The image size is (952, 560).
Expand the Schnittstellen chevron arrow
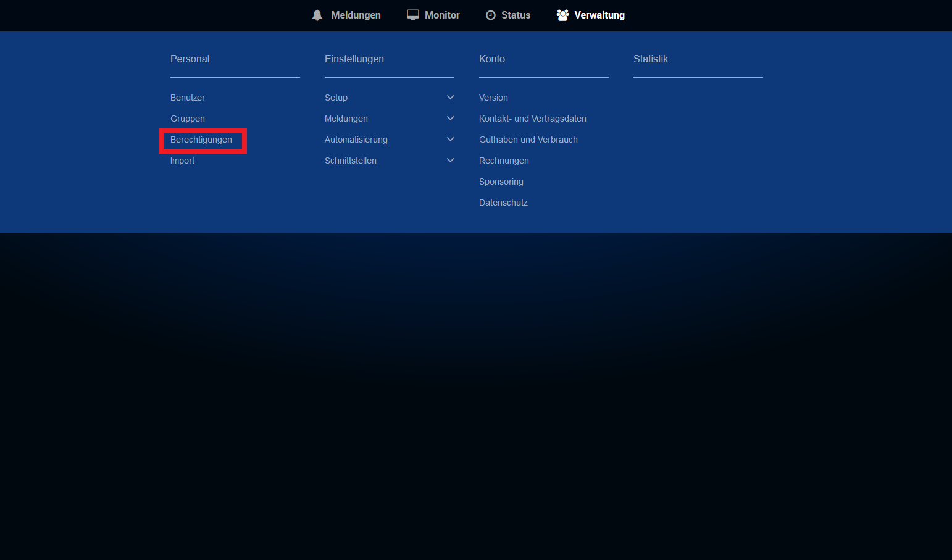(x=450, y=161)
